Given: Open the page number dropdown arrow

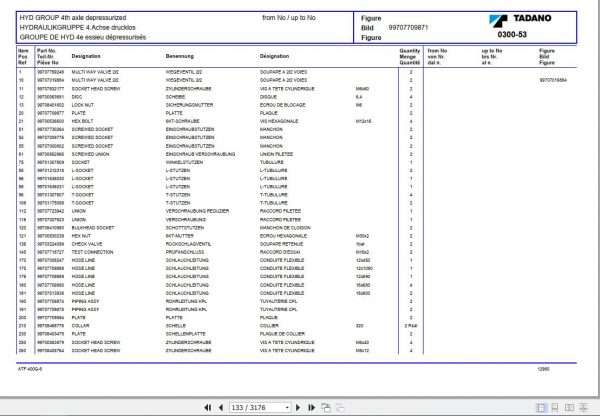Looking at the screenshot, I should click(x=287, y=408).
